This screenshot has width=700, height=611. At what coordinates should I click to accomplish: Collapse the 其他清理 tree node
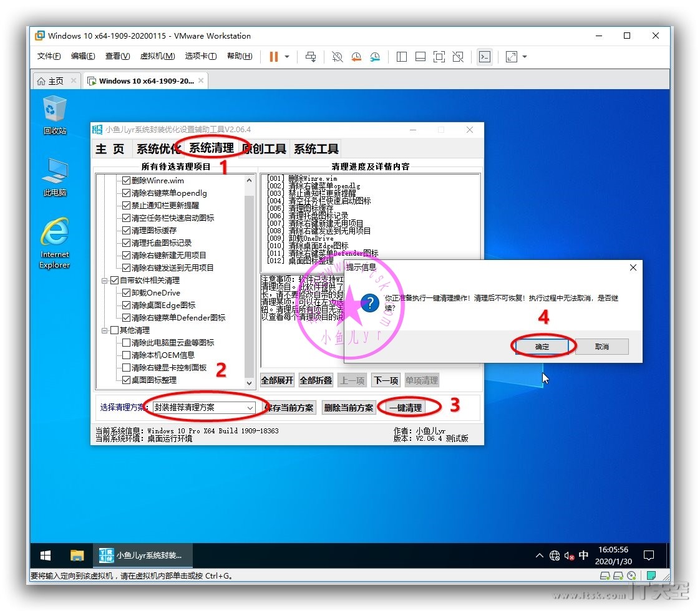coord(104,330)
